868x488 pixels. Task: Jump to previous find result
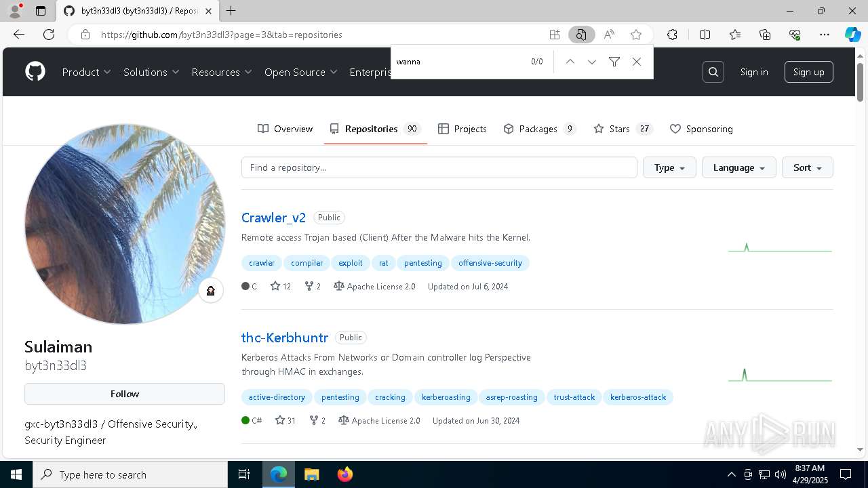570,62
